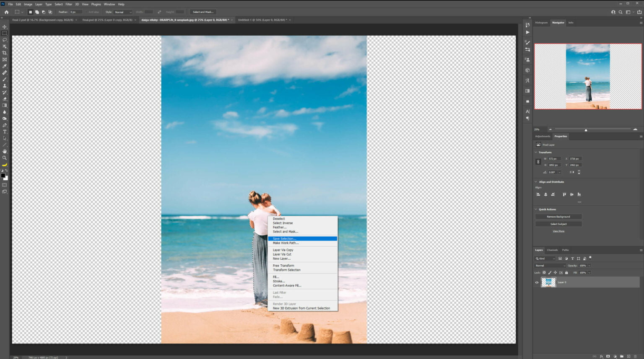Select the Gradient tool
This screenshot has height=359, width=644.
pyautogui.click(x=5, y=106)
